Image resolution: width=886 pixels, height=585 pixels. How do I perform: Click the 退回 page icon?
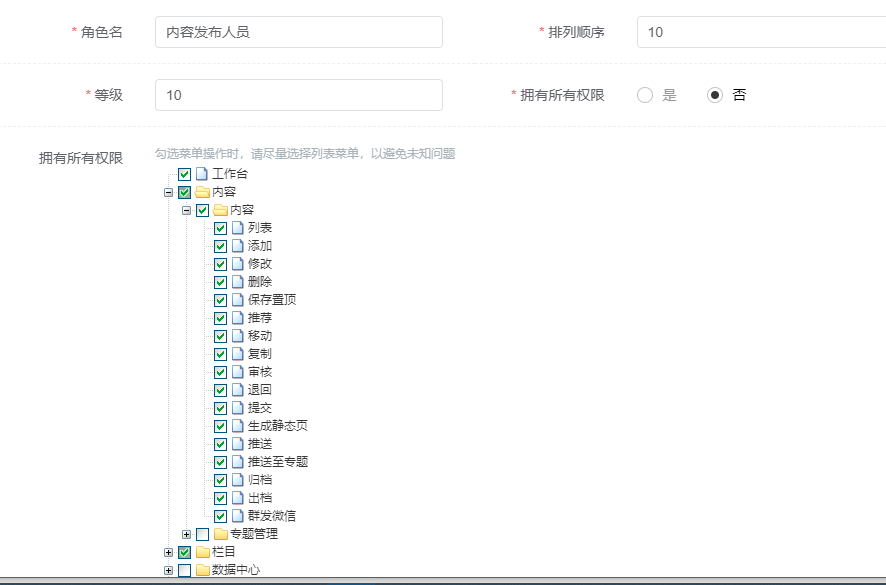click(x=237, y=390)
